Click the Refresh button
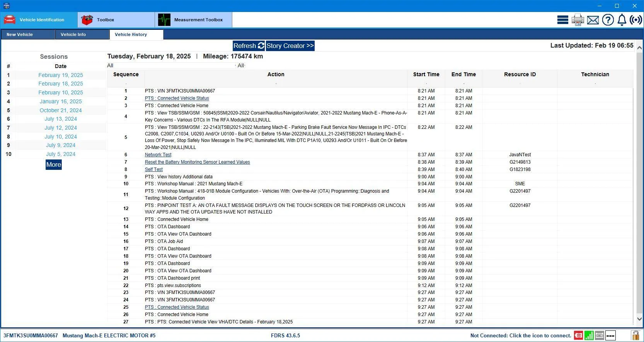The height and width of the screenshot is (342, 644). coord(249,46)
